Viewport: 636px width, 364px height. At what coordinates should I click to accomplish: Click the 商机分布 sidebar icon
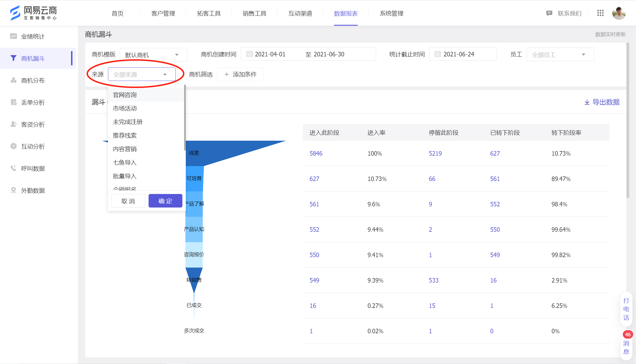[14, 80]
